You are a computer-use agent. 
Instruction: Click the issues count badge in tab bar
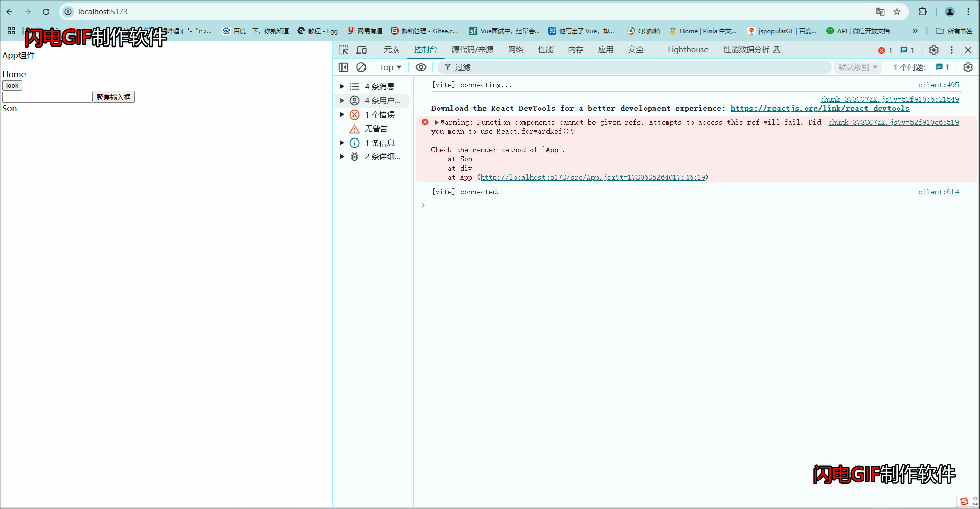pos(907,50)
